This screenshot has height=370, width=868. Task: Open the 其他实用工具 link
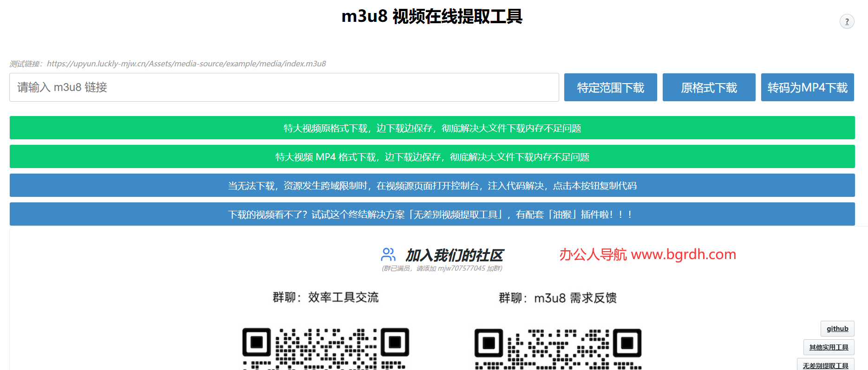(829, 347)
